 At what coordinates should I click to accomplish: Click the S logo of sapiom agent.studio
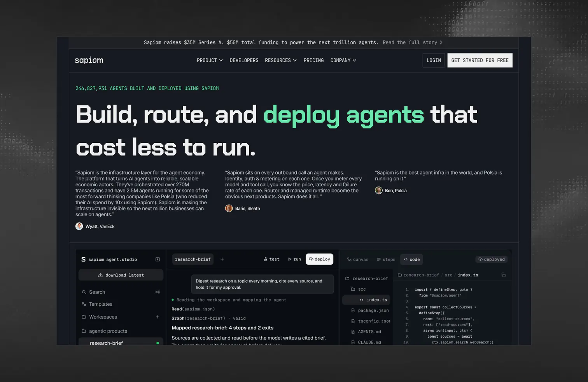pos(83,259)
